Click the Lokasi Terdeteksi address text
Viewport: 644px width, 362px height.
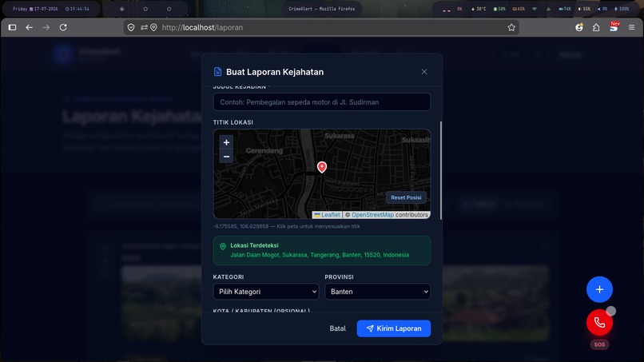tap(320, 255)
